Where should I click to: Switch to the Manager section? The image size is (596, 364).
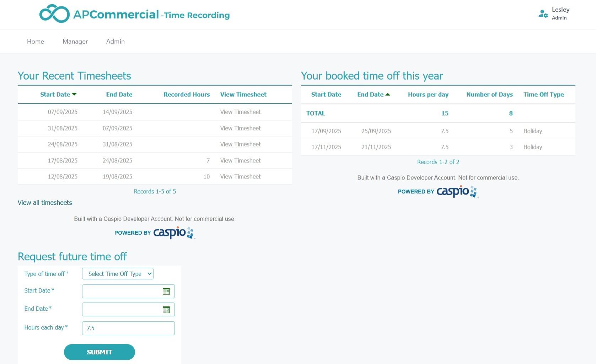click(75, 41)
